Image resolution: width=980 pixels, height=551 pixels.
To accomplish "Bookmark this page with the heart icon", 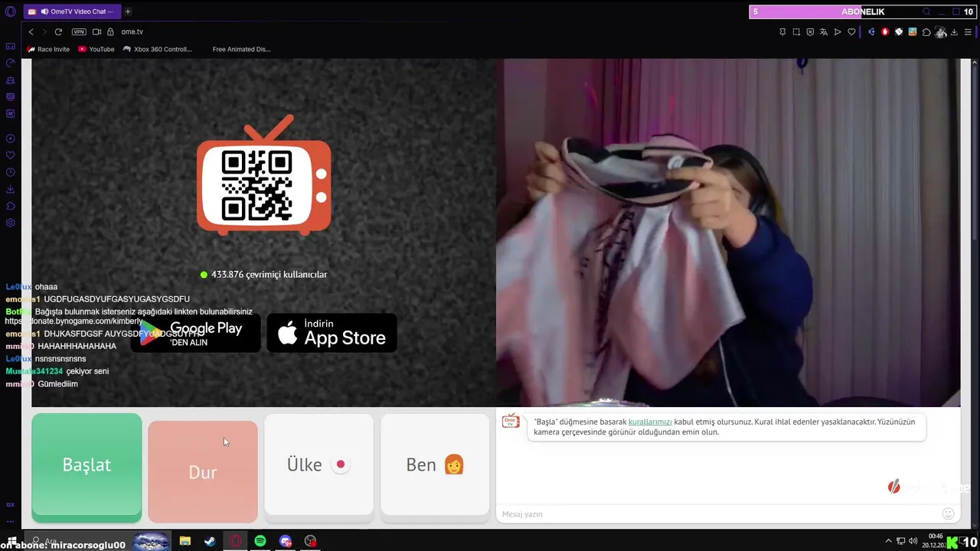I will [x=851, y=32].
